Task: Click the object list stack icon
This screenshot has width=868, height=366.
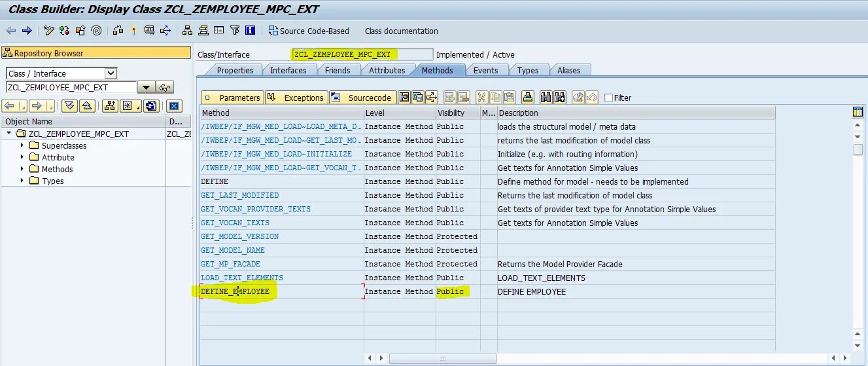Action: point(203,31)
